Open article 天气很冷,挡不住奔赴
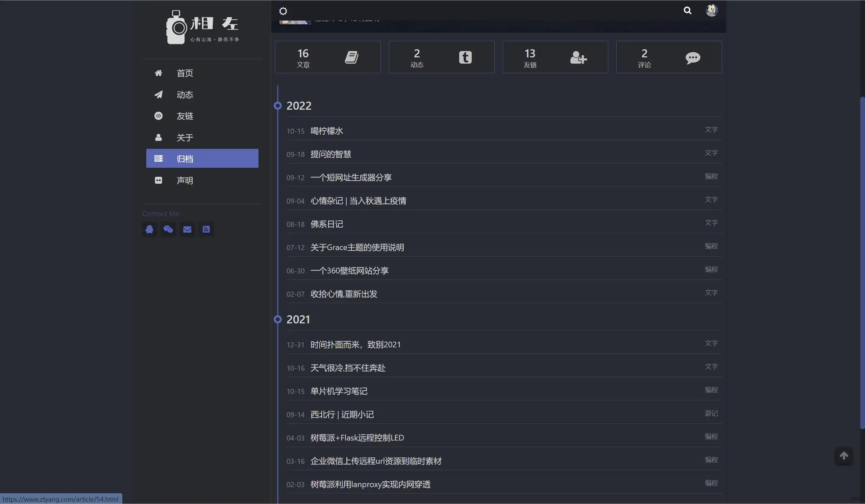The height and width of the screenshot is (504, 865). click(x=348, y=368)
